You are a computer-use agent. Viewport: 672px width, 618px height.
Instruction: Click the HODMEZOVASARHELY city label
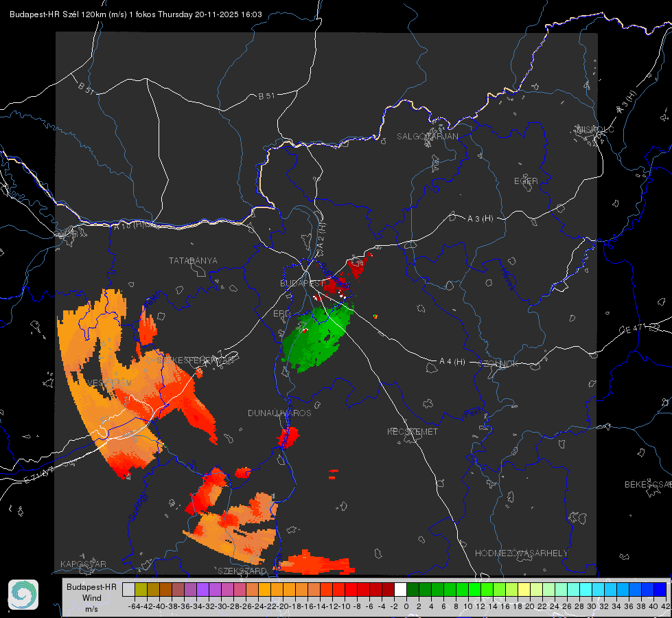click(521, 553)
